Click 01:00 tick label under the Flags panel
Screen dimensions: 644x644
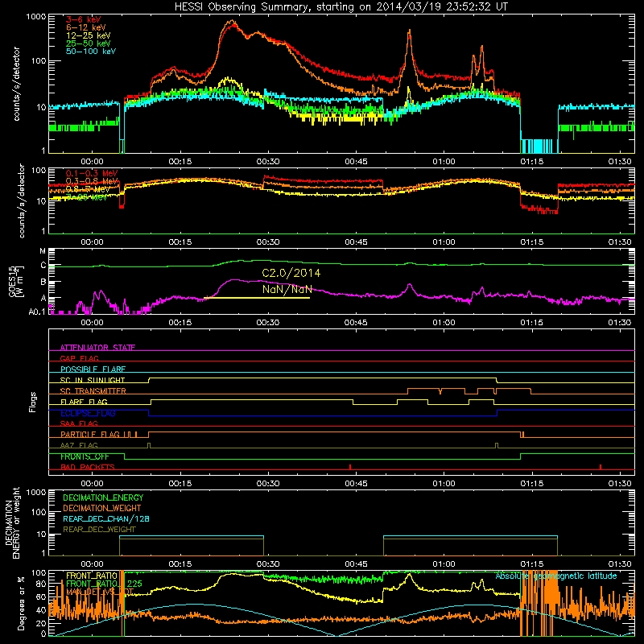coord(444,484)
